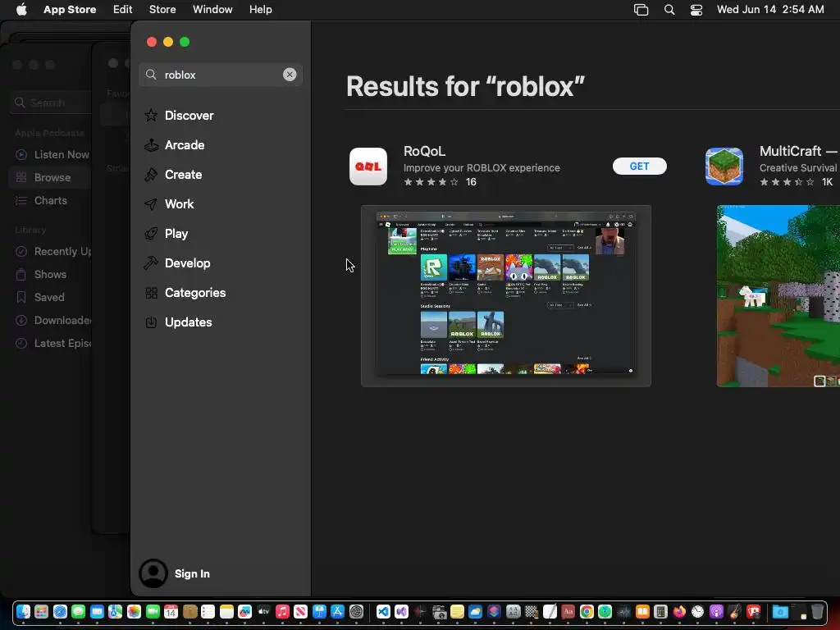Open Podcasts from the Dock

point(716,611)
